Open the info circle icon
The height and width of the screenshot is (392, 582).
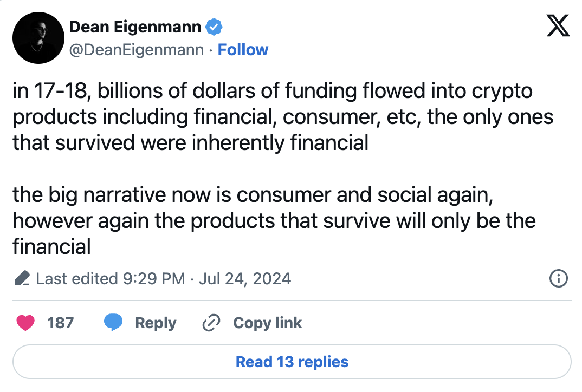coord(558,279)
